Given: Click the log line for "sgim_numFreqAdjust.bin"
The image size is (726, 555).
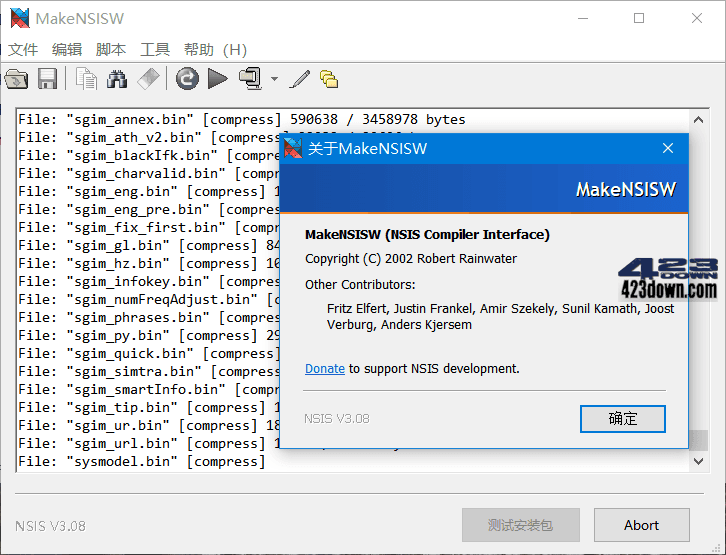Looking at the screenshot, I should (149, 299).
